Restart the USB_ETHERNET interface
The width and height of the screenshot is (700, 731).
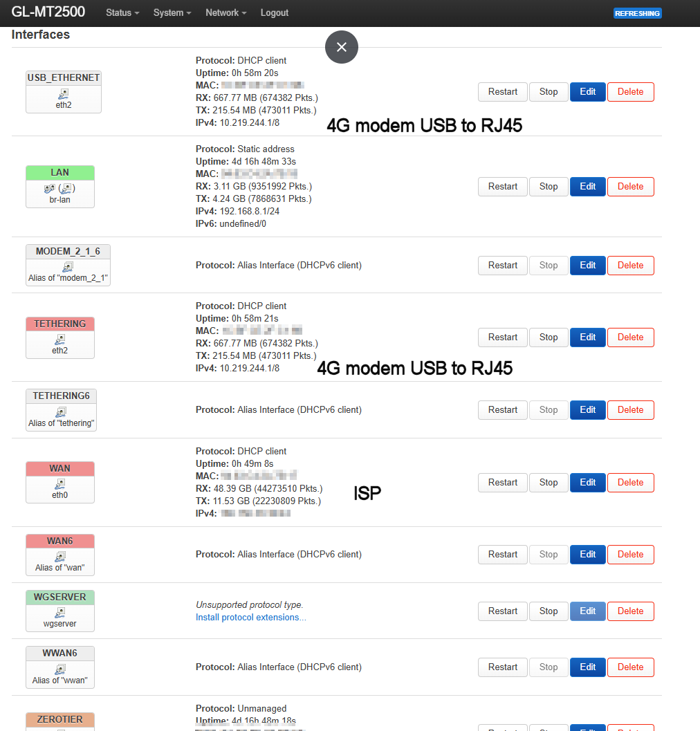503,92
